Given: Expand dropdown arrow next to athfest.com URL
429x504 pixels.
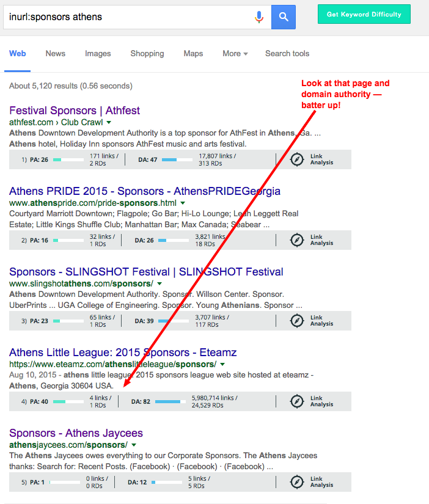Looking at the screenshot, I should 109,122.
